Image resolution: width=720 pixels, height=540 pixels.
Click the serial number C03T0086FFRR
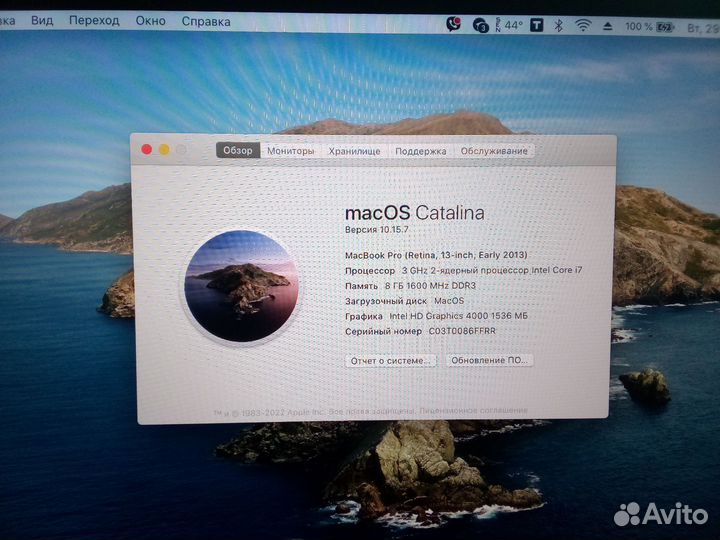point(462,331)
